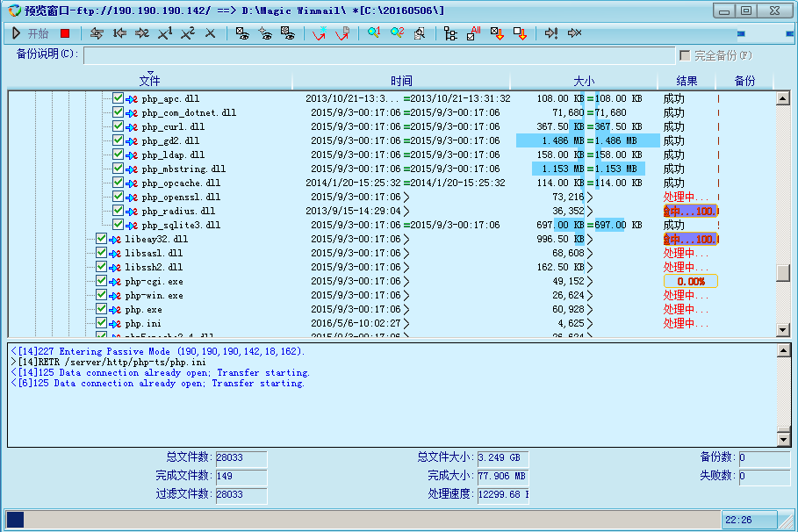
Task: Click the magnifier icon labeled 2
Action: click(397, 33)
